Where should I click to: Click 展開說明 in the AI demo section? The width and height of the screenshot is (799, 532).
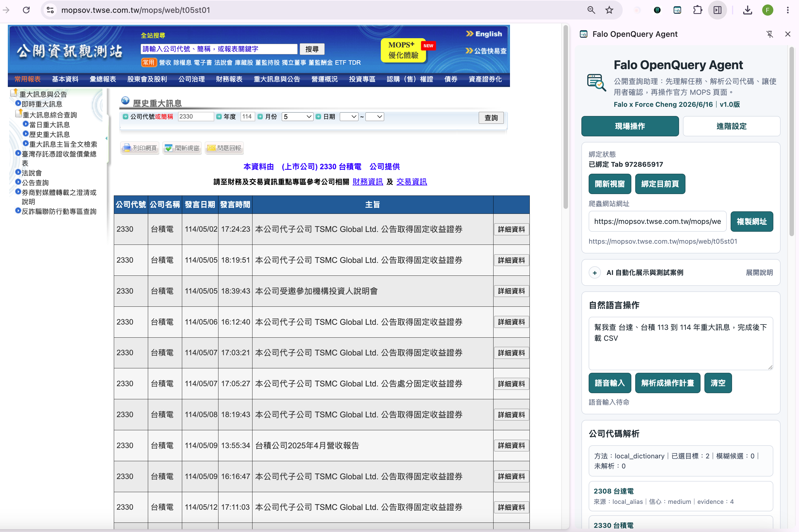(x=759, y=273)
